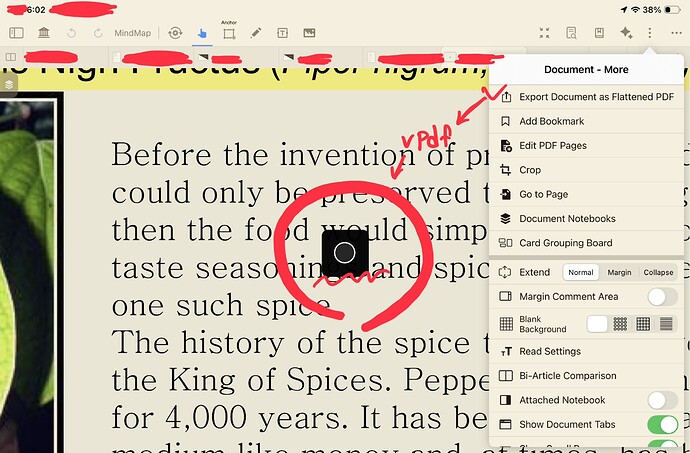The height and width of the screenshot is (453, 690).
Task: Pick the plain white blank background swatch
Action: pyautogui.click(x=597, y=324)
